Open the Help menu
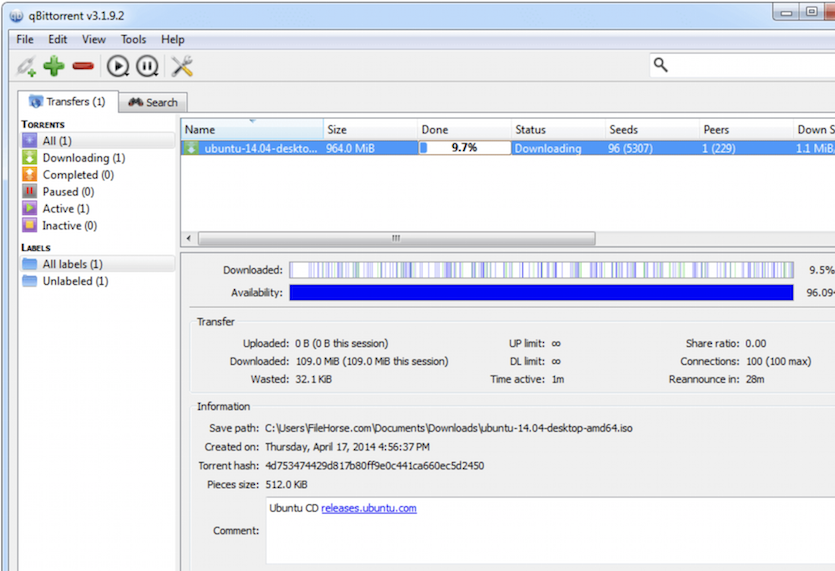Viewport: 835px width, 571px height. (173, 39)
